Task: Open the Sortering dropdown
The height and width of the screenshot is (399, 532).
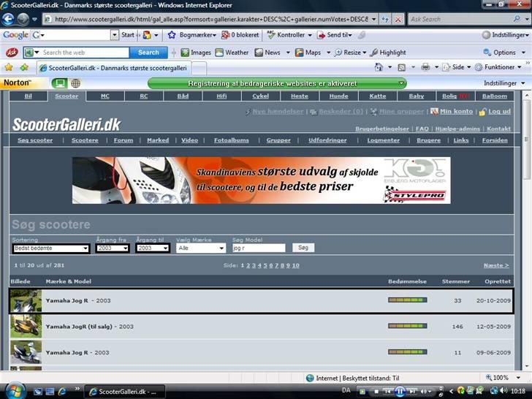Action: point(50,248)
